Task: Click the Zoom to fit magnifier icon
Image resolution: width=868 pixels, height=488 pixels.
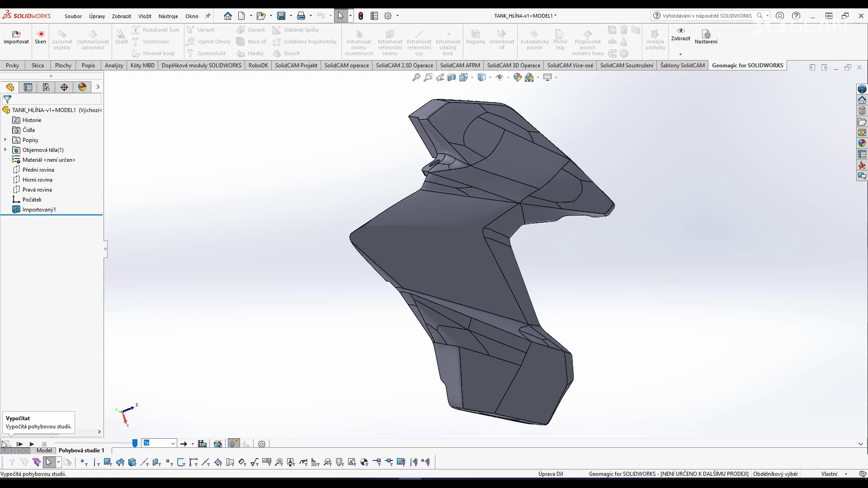Action: [x=416, y=78]
